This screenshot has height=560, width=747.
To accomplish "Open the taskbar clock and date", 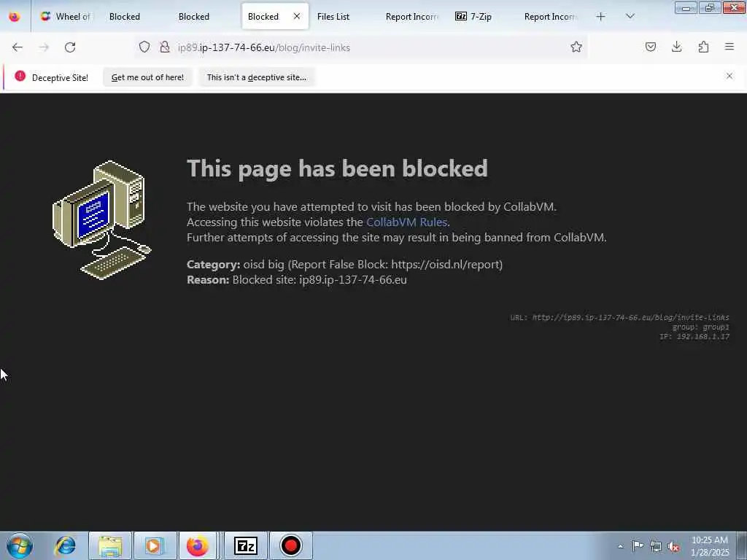I will coord(710,546).
